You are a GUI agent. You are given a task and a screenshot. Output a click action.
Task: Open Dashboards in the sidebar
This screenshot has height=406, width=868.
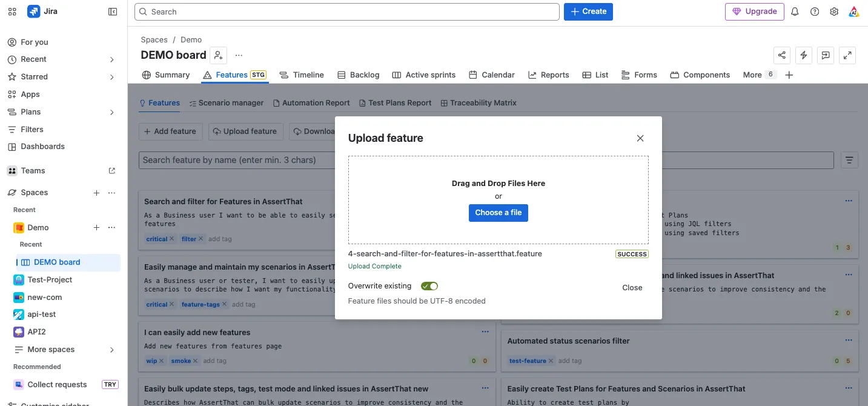click(x=42, y=147)
